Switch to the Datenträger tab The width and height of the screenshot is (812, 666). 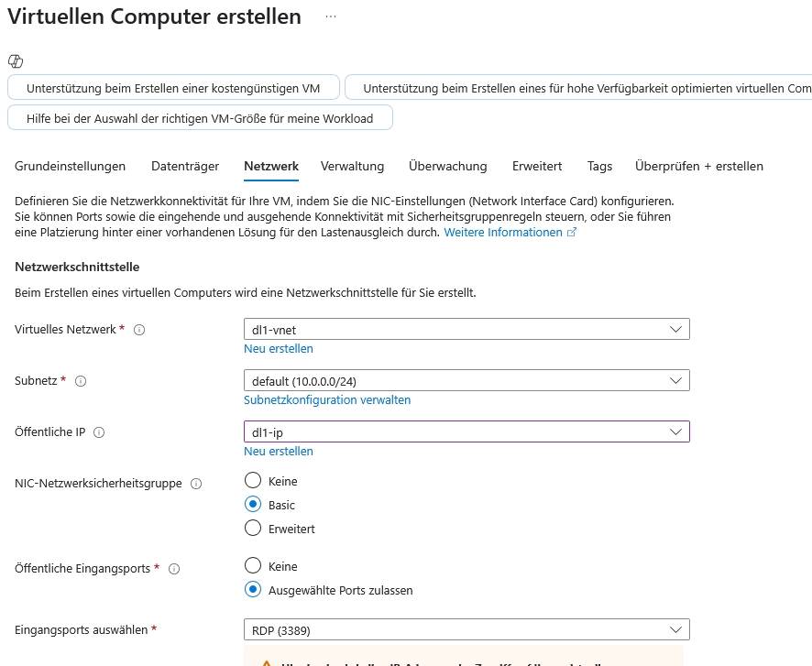point(185,166)
